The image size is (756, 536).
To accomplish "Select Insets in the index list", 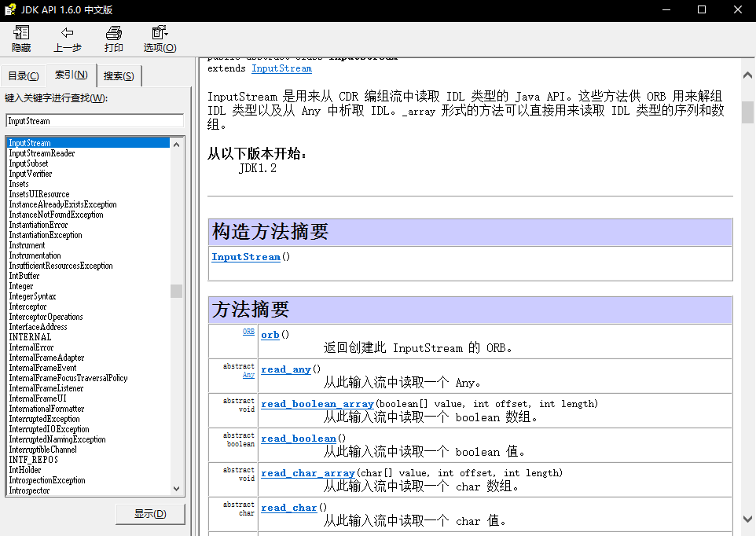I will pyautogui.click(x=19, y=184).
